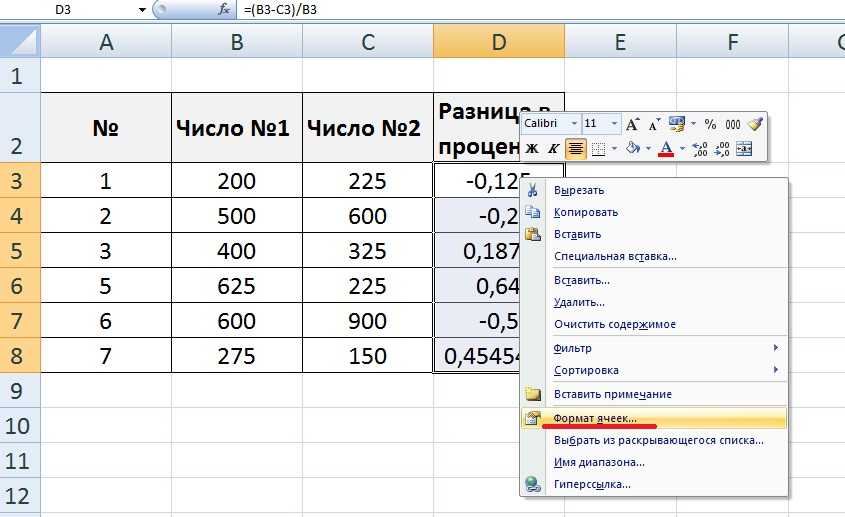
Task: Click cell containing 200
Action: pyautogui.click(x=237, y=181)
